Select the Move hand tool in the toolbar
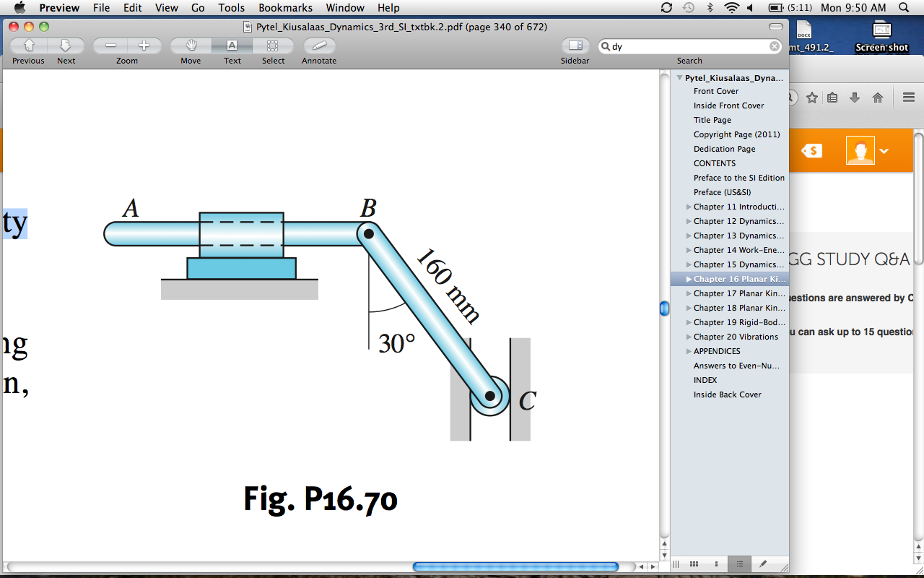924x578 pixels. 189,45
